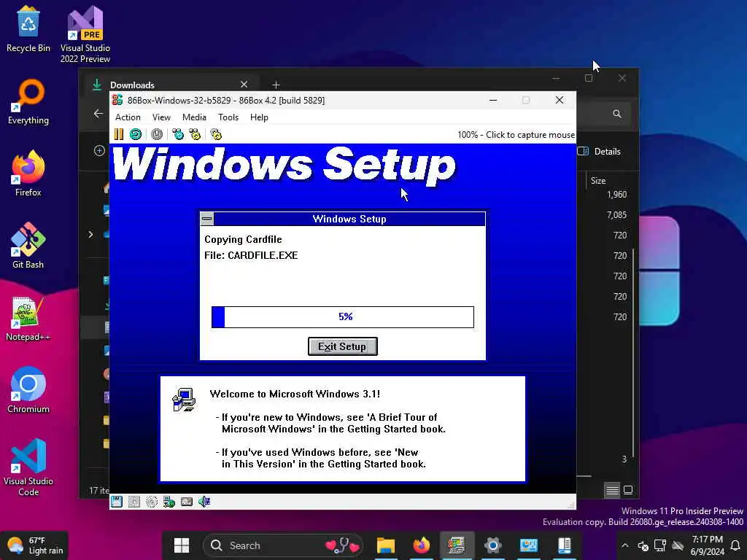The height and width of the screenshot is (560, 747).
Task: Expand the navigation tree chevron in File Explorer
Action: (x=90, y=234)
